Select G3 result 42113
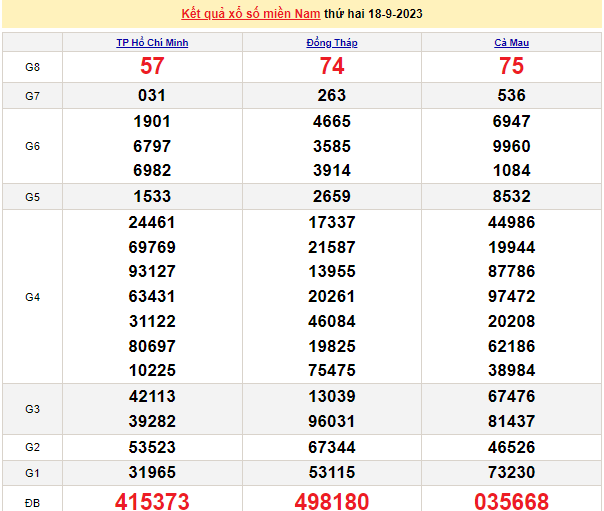 pyautogui.click(x=152, y=396)
